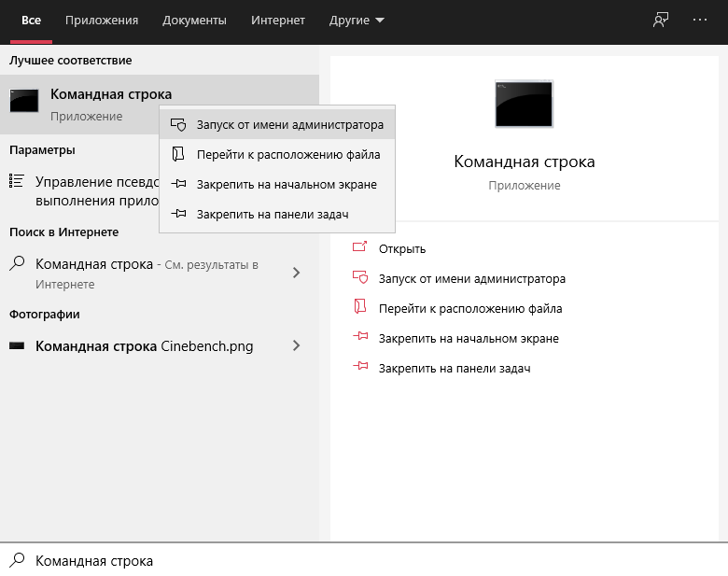Choose Закрепить на начальном экране in context menu
Screen dimensions: 728x576
coord(277,185)
